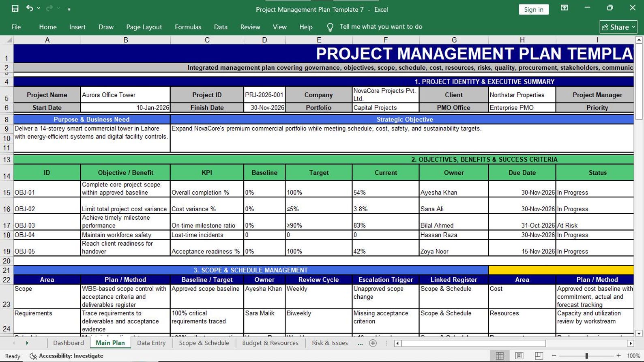Select the Northstar Properties cell

[x=522, y=95]
